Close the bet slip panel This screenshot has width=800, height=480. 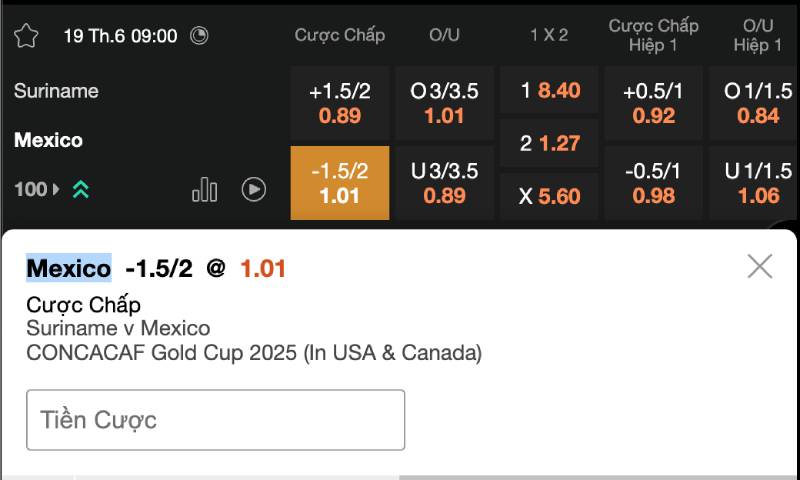point(760,266)
